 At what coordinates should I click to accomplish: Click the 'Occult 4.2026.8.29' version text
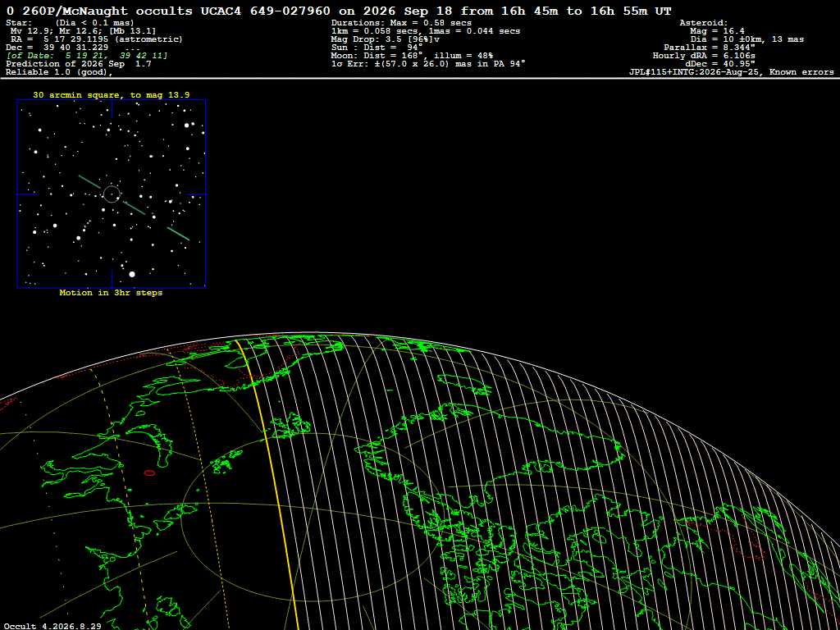(x=52, y=626)
